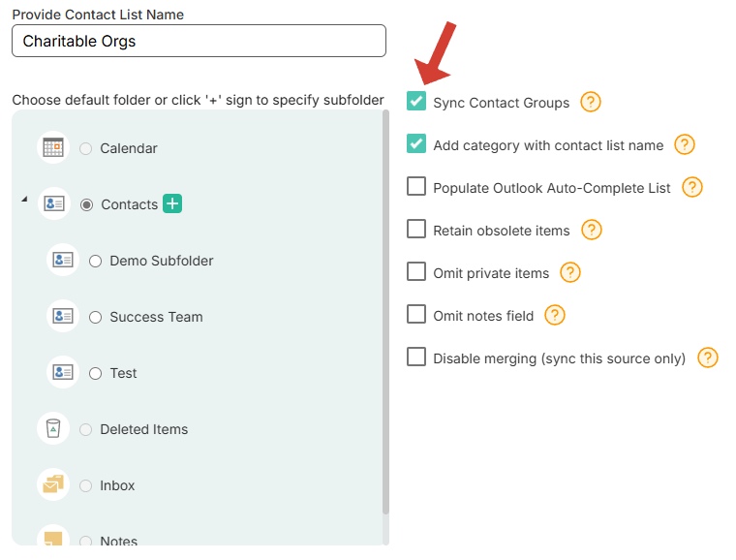Image resolution: width=736 pixels, height=560 pixels.
Task: Click the question mark beside Omit private items
Action: click(570, 272)
